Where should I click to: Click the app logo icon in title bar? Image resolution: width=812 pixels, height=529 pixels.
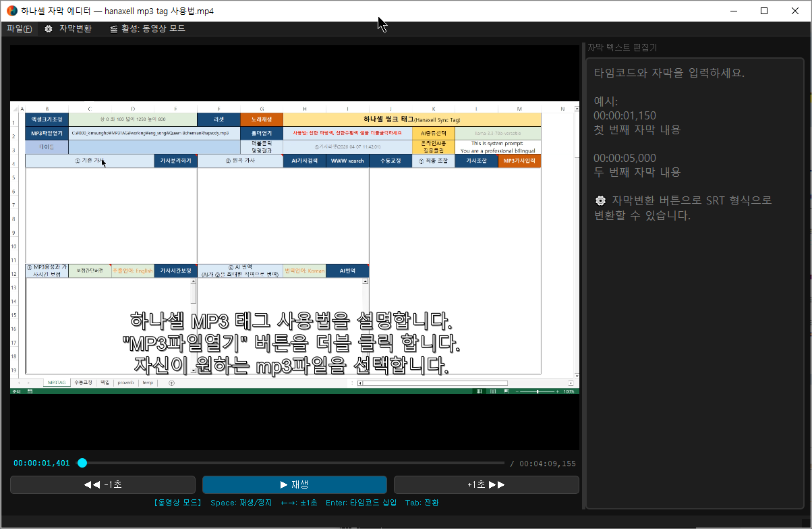coord(12,11)
